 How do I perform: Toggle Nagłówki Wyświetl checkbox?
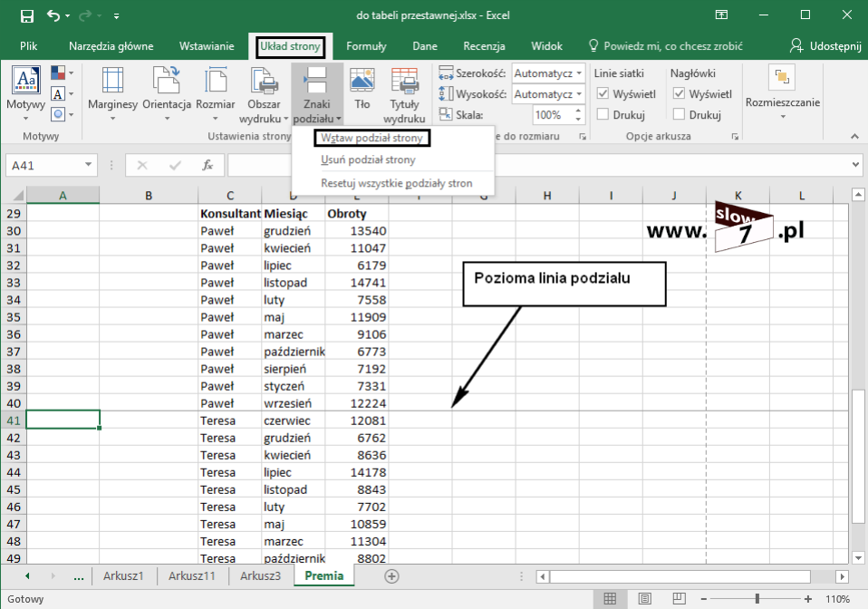[x=680, y=93]
